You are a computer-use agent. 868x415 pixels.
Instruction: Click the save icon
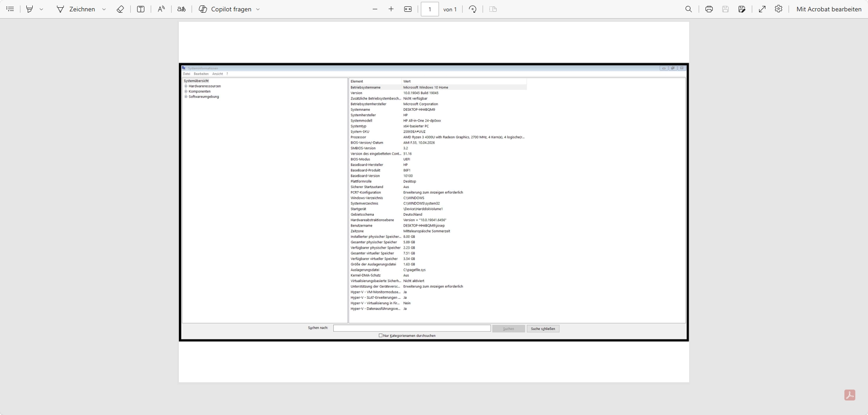click(725, 9)
